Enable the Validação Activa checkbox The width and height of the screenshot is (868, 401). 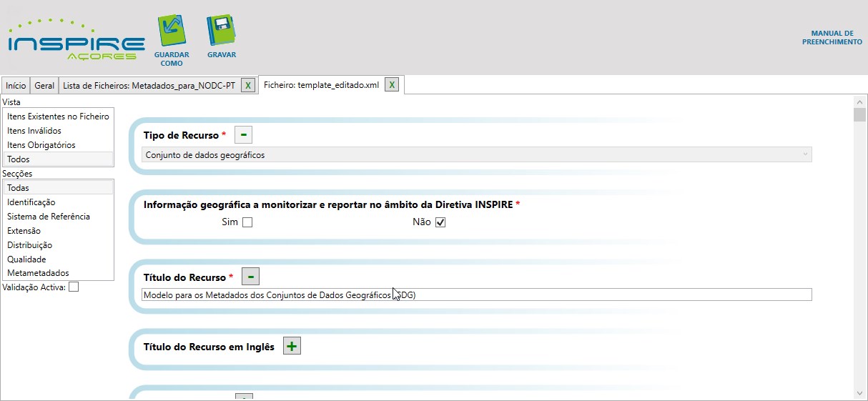[74, 287]
